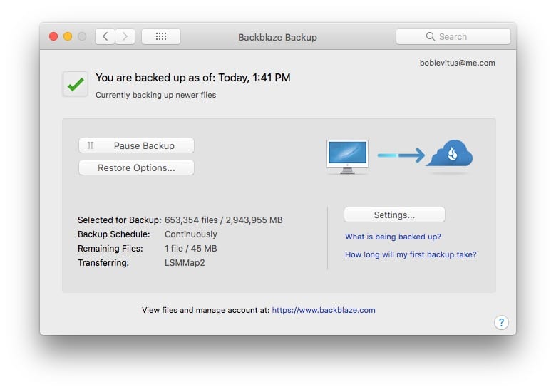556x392 pixels.
Task: Open Restore Options
Action: pos(136,168)
